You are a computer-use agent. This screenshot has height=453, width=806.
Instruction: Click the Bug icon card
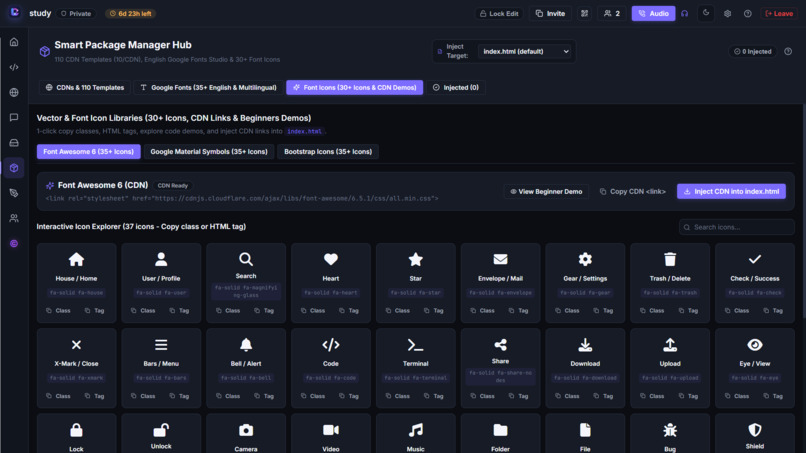(670, 433)
